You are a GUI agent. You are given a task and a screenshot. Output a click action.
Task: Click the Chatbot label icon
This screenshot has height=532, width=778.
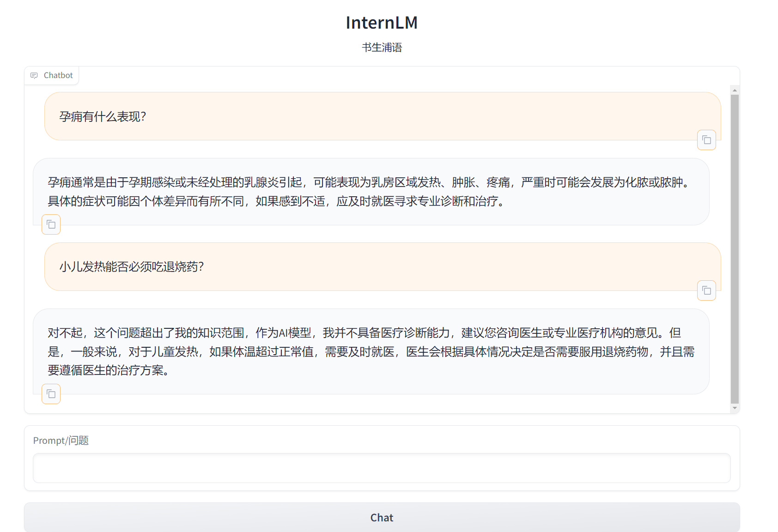[x=34, y=75]
